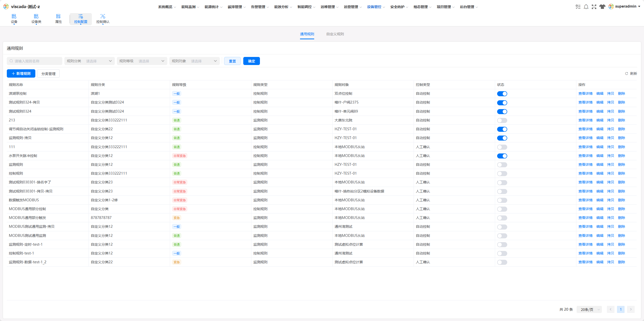This screenshot has height=321, width=644.
Task: Go to previous page arrow
Action: pyautogui.click(x=610, y=309)
